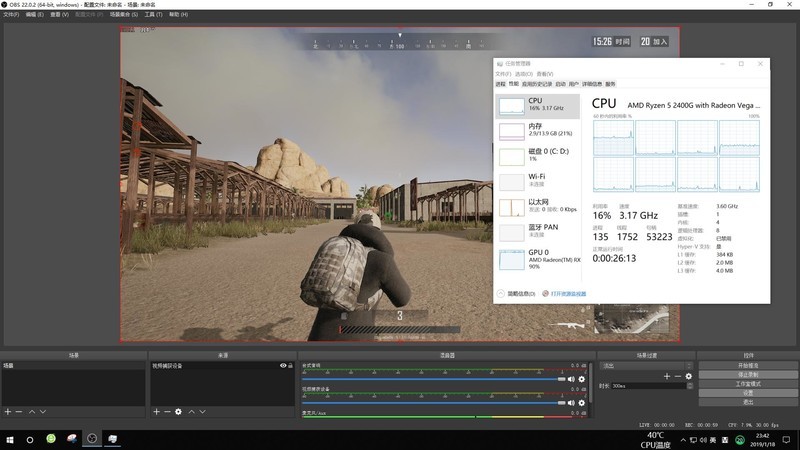Move selected scene up with arrow
The height and width of the screenshot is (450, 800).
tap(31, 411)
